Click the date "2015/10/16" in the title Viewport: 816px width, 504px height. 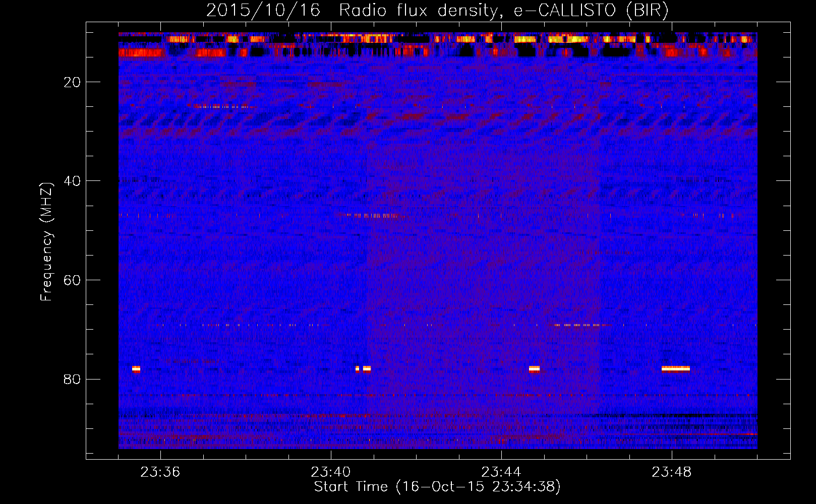coord(263,10)
